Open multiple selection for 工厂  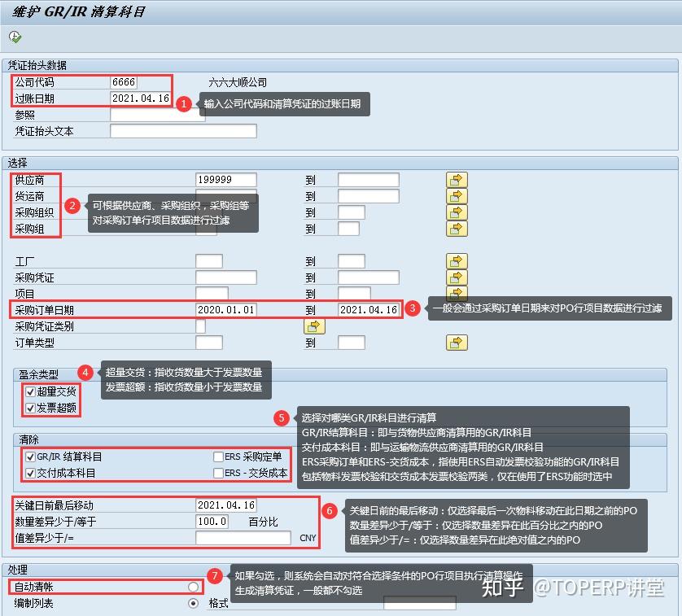pyautogui.click(x=457, y=262)
